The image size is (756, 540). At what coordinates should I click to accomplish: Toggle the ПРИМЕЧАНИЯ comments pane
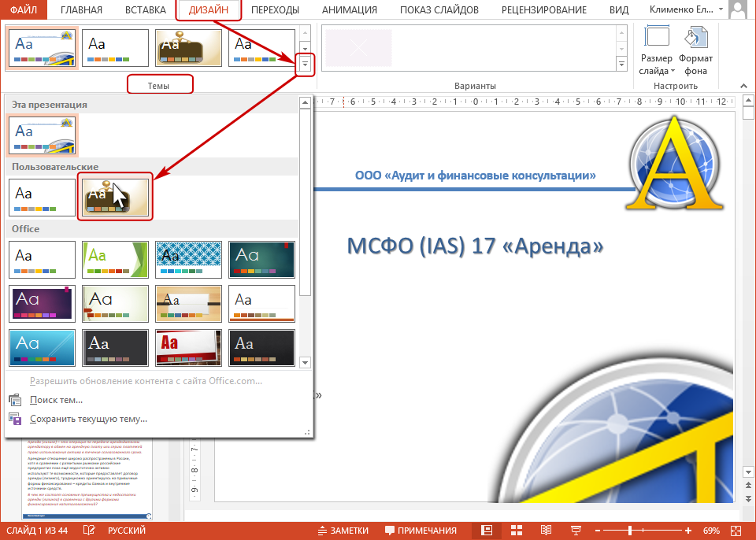pyautogui.click(x=421, y=531)
